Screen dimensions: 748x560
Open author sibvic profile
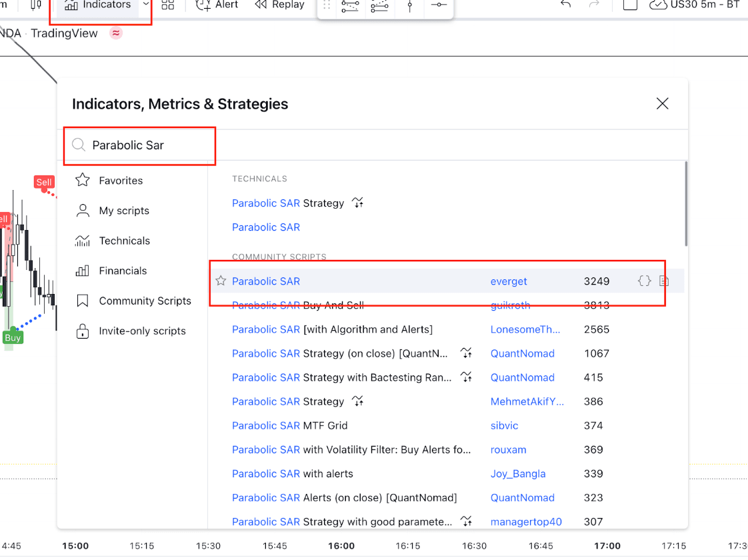(504, 425)
